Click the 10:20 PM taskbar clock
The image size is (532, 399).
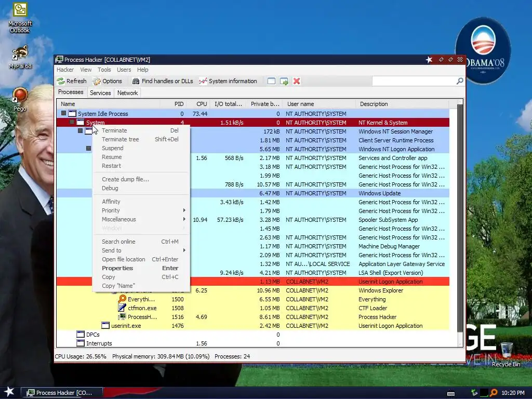pyautogui.click(x=513, y=393)
